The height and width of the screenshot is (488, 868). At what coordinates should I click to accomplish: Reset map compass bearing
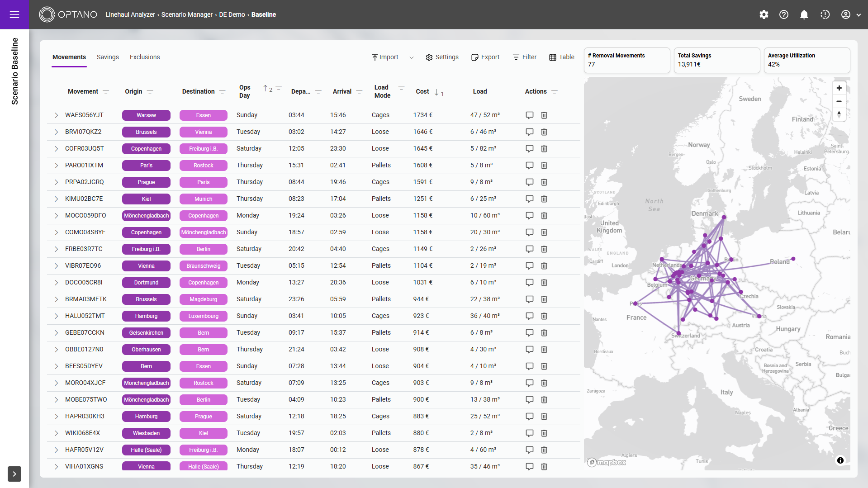839,114
